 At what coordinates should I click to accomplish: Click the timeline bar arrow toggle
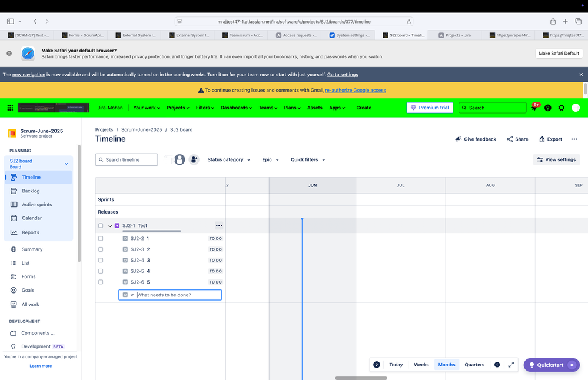click(377, 365)
